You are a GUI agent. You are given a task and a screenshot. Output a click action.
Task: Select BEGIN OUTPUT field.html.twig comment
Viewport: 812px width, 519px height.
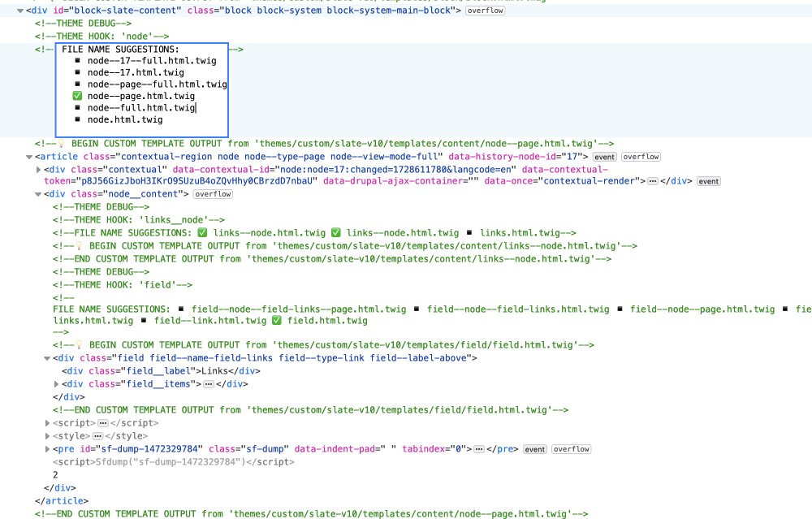(324, 345)
